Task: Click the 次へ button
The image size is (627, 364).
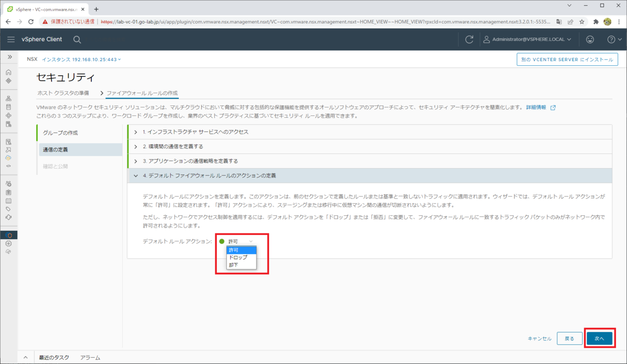Action: click(599, 338)
